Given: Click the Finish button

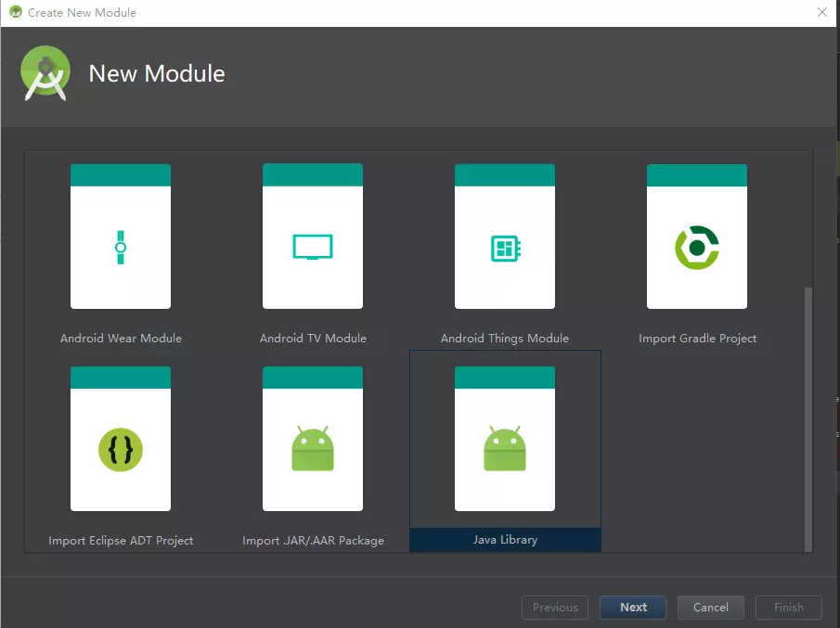Looking at the screenshot, I should click(x=789, y=607).
